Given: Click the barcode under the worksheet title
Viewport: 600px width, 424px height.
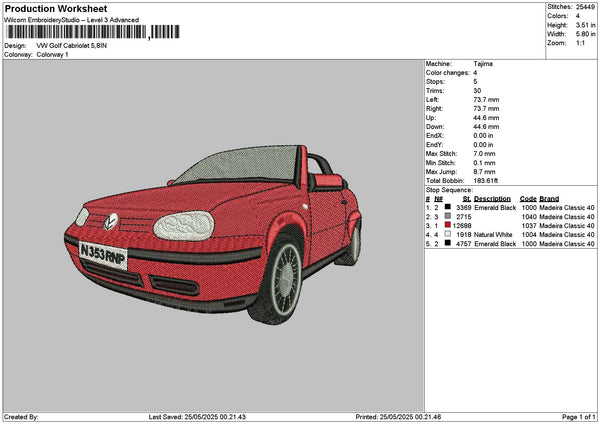Looking at the screenshot, I should coord(92,32).
